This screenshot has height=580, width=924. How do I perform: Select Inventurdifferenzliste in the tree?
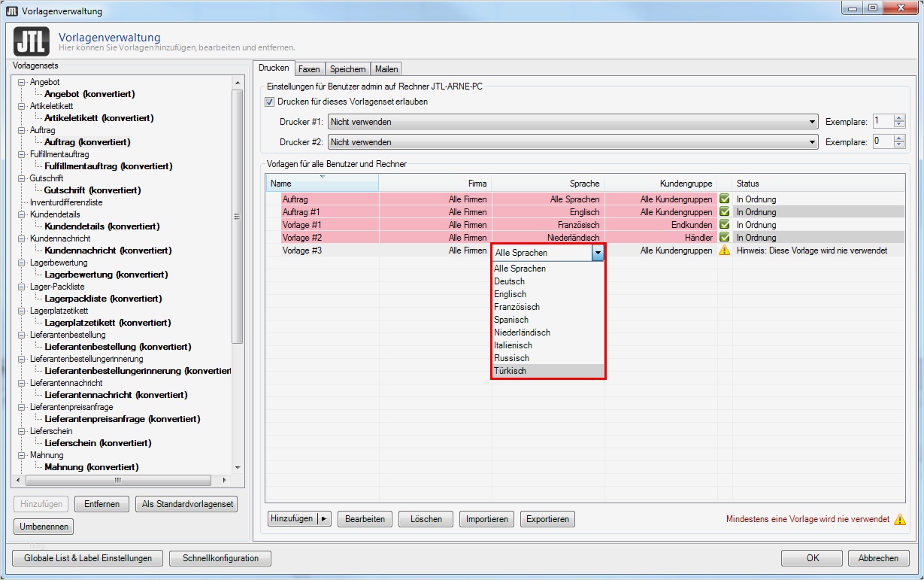click(66, 202)
